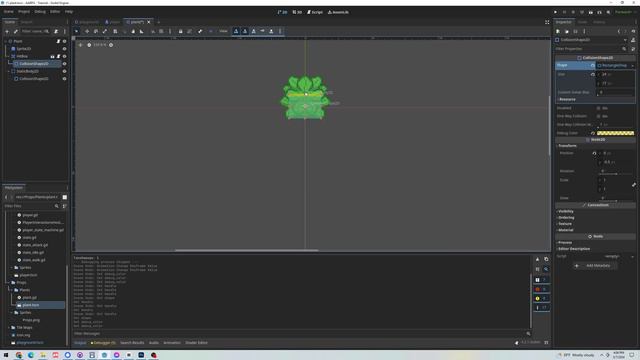Revert the Shape property to its default
This screenshot has height=360, width=640.
click(593, 65)
